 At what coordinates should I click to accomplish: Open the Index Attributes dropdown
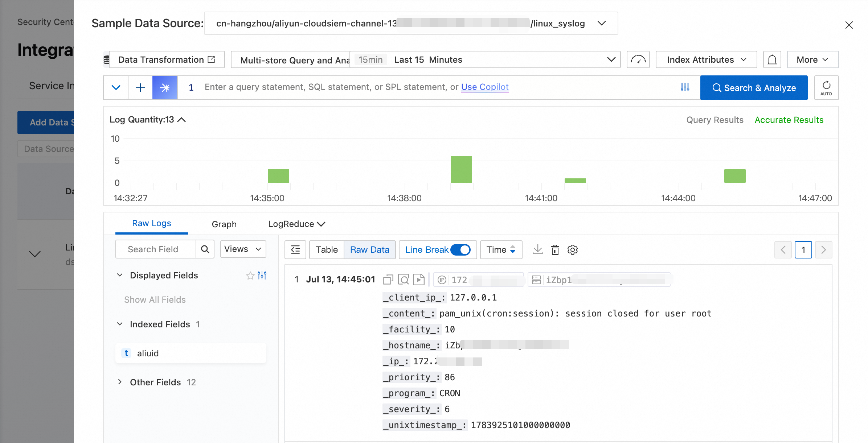click(x=706, y=59)
